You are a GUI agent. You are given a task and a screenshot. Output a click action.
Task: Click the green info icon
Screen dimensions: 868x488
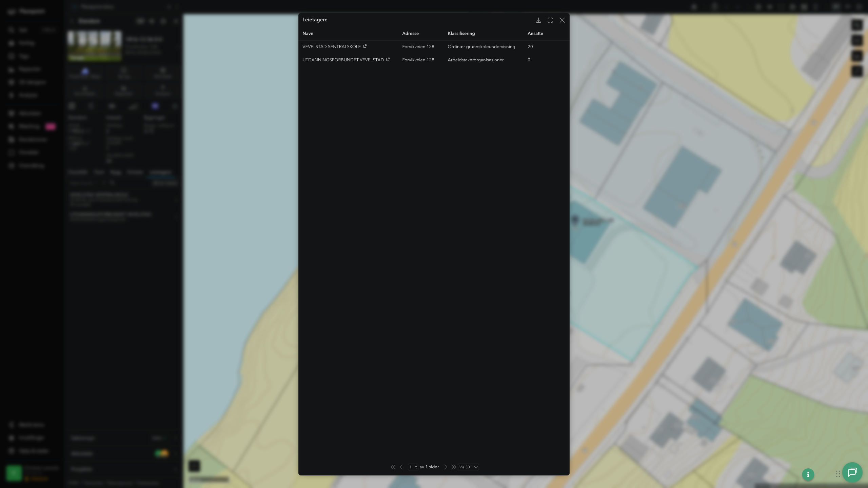[808, 474]
